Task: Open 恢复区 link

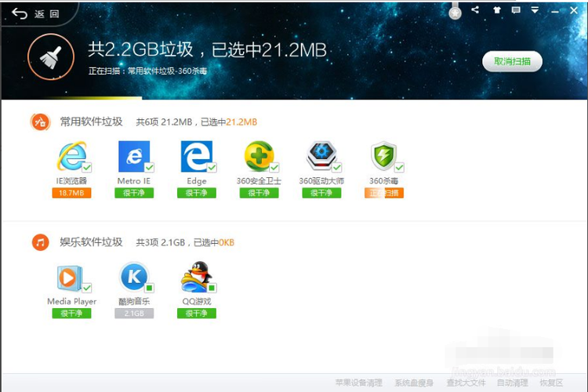Action: click(x=551, y=383)
